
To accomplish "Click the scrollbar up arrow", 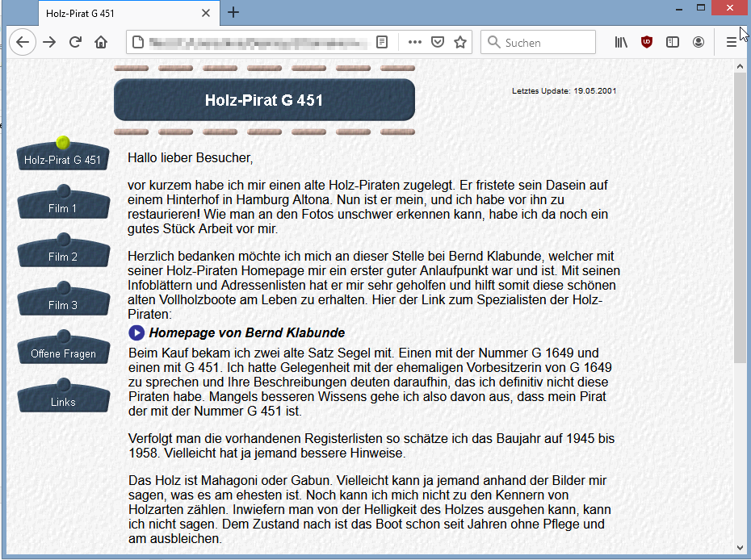I will pos(740,68).
